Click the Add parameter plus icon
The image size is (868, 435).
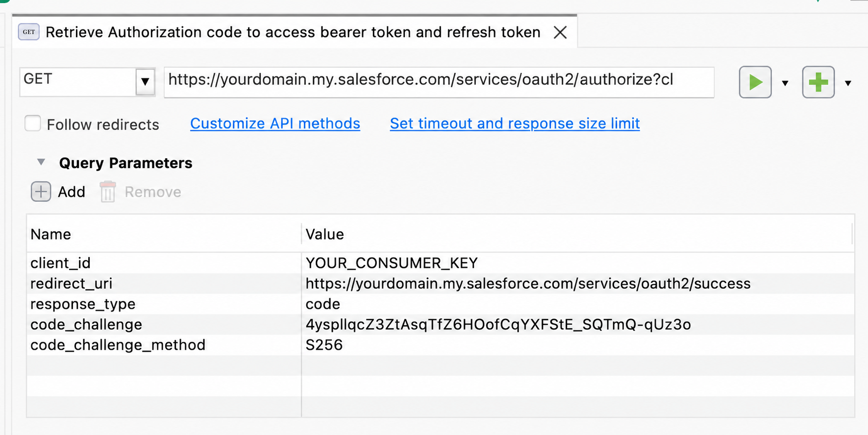[x=41, y=192]
